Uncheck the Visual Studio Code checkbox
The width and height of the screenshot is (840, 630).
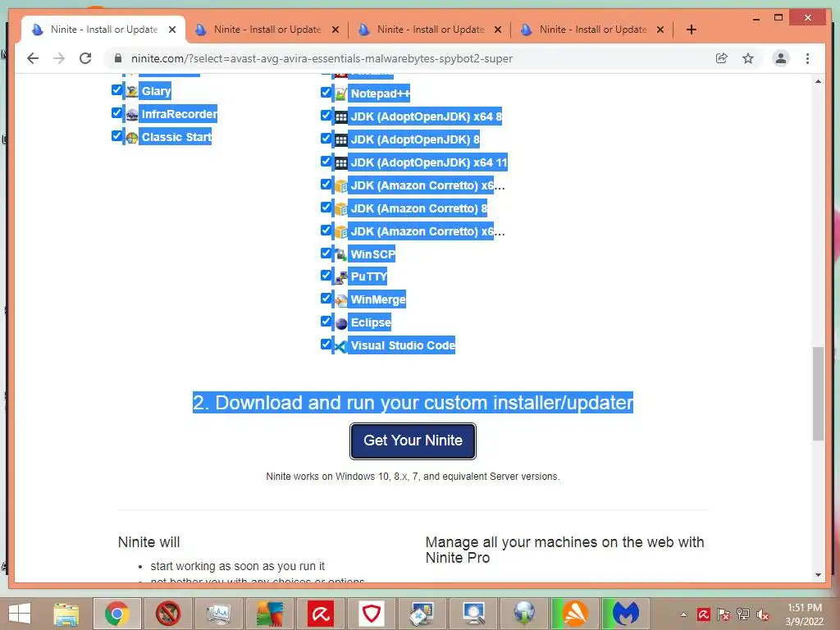(x=326, y=344)
